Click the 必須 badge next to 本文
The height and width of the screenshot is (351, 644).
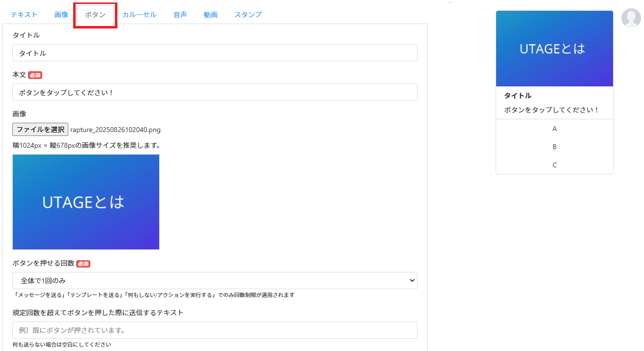[x=35, y=75]
